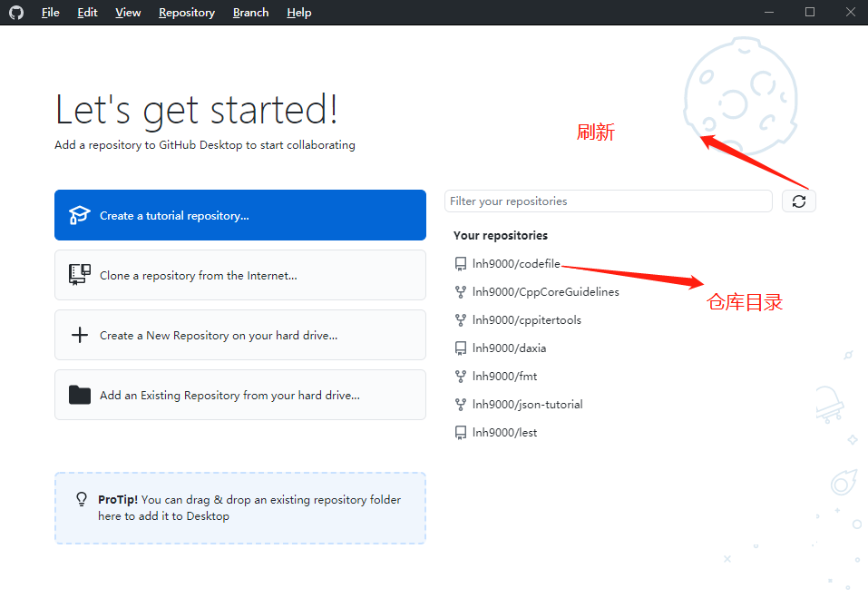Click the clone repository computer icon

(x=79, y=275)
